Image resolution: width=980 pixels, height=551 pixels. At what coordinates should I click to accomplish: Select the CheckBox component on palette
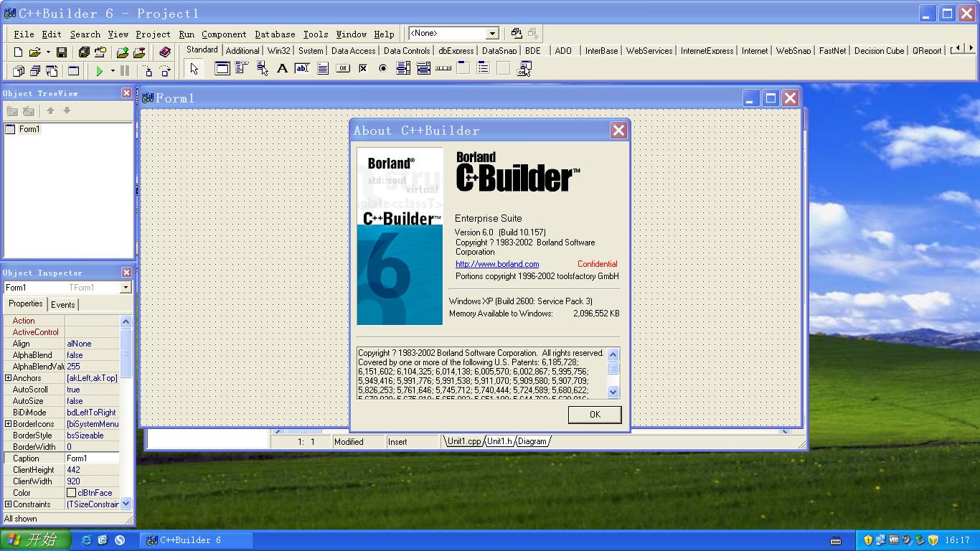tap(363, 68)
